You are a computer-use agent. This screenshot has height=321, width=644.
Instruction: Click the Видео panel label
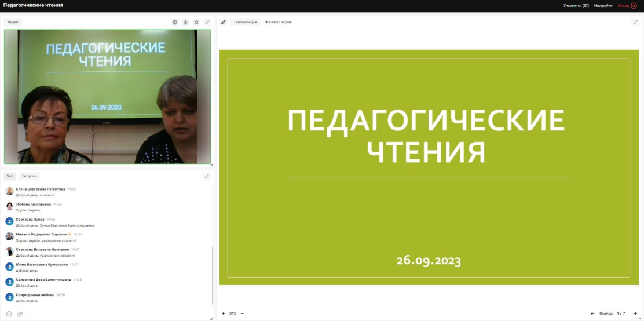pyautogui.click(x=13, y=22)
